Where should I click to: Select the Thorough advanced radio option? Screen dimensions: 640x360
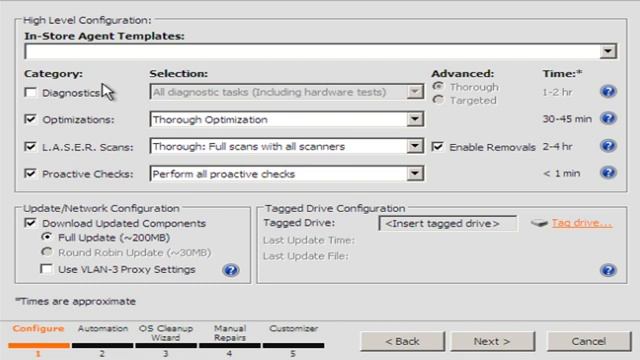pos(438,87)
